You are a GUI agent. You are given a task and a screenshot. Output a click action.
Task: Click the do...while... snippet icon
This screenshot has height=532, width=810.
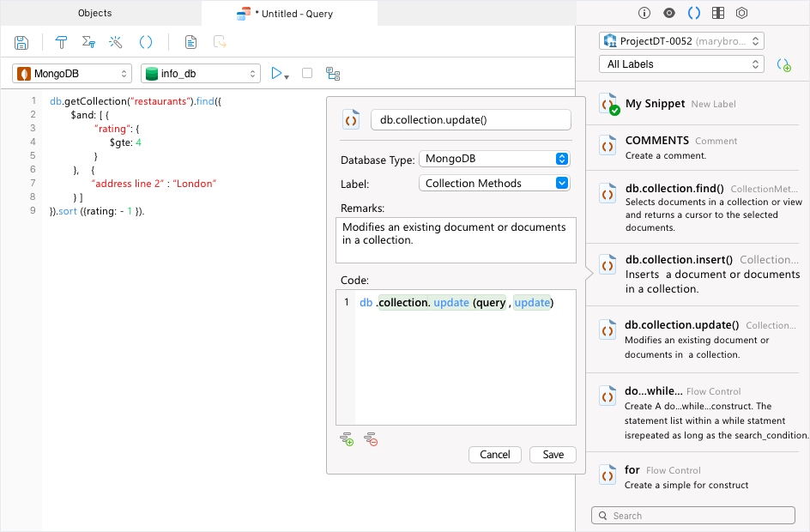click(x=607, y=396)
